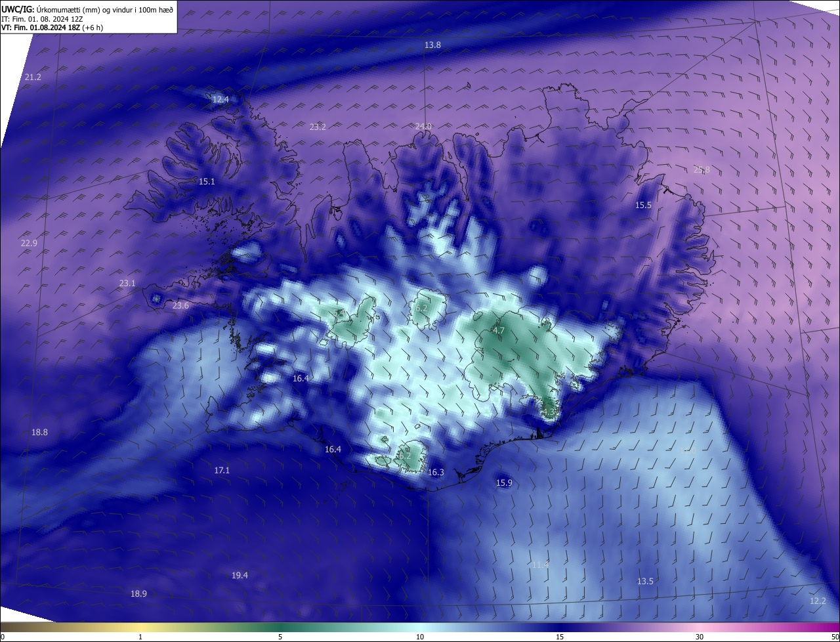Click the 16.3 value label
The image size is (840, 642).
[x=436, y=473]
